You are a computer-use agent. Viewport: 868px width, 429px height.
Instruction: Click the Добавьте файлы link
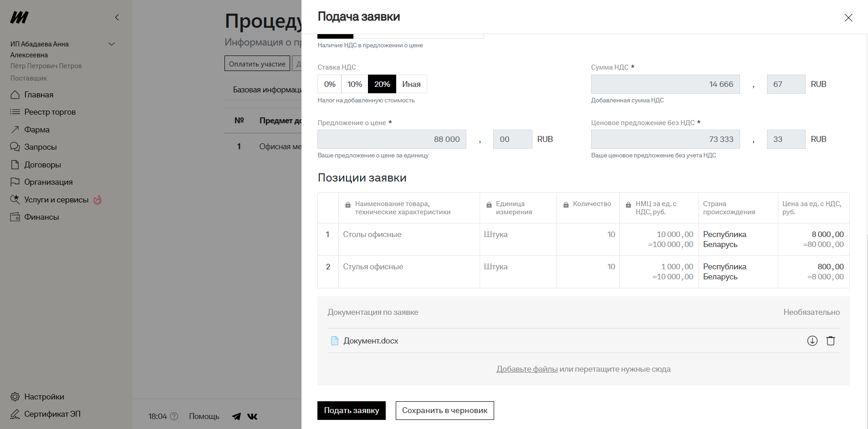(x=527, y=369)
